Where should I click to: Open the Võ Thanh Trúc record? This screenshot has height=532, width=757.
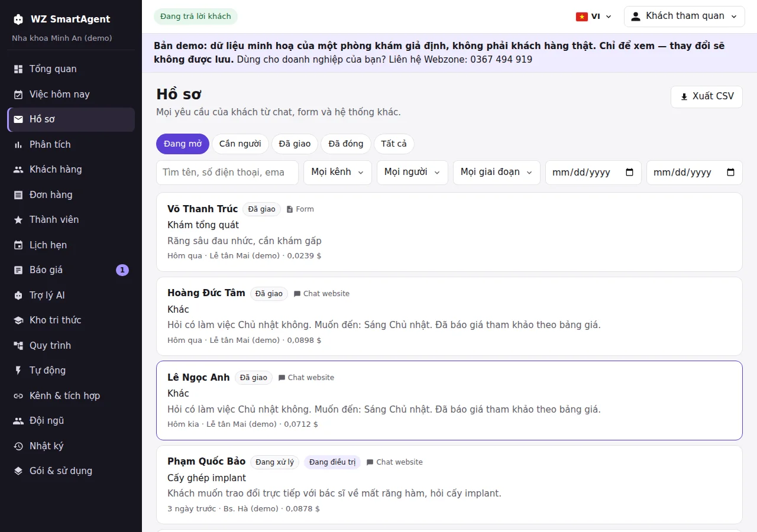[x=449, y=232]
